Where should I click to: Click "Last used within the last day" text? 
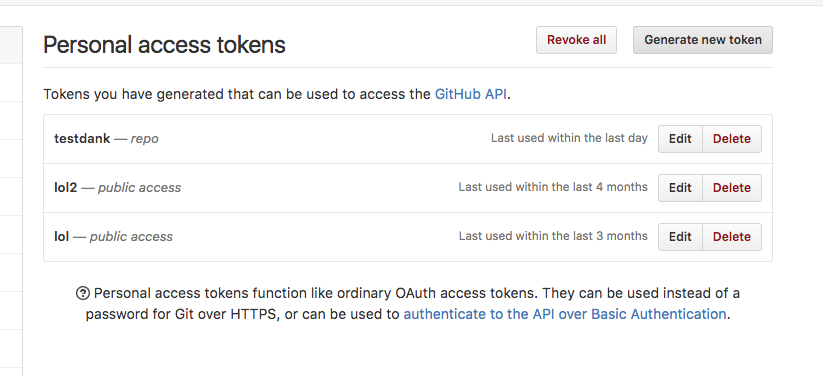point(569,138)
